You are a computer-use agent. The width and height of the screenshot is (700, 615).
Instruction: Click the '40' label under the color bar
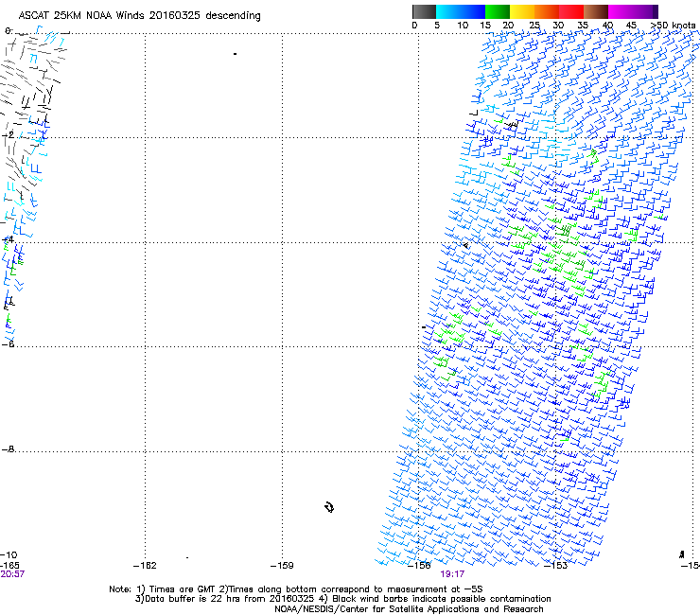pyautogui.click(x=607, y=26)
